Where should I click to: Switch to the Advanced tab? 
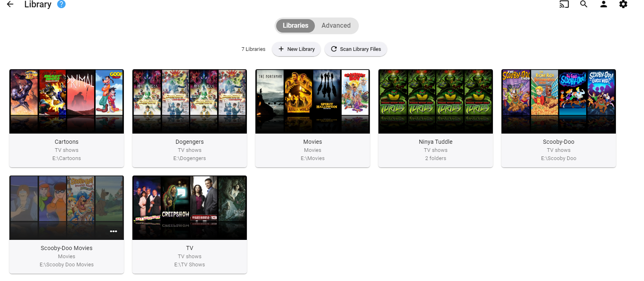[x=336, y=26]
